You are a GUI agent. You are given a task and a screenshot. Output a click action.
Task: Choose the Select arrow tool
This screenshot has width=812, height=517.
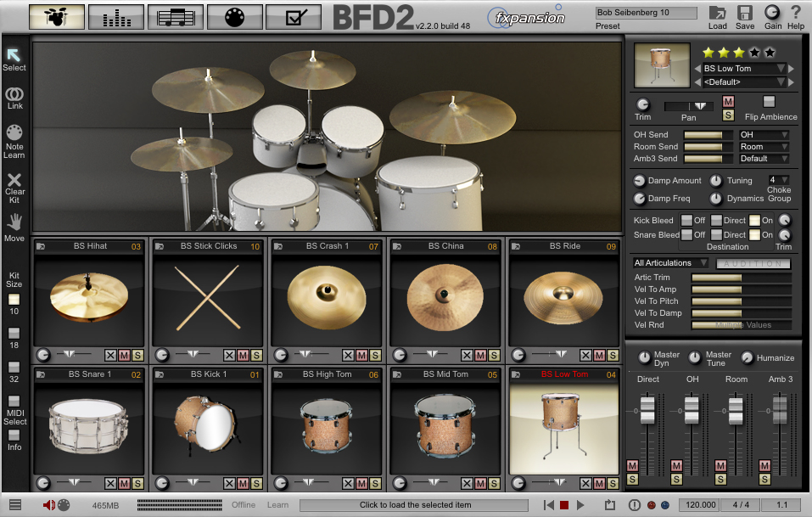click(14, 55)
